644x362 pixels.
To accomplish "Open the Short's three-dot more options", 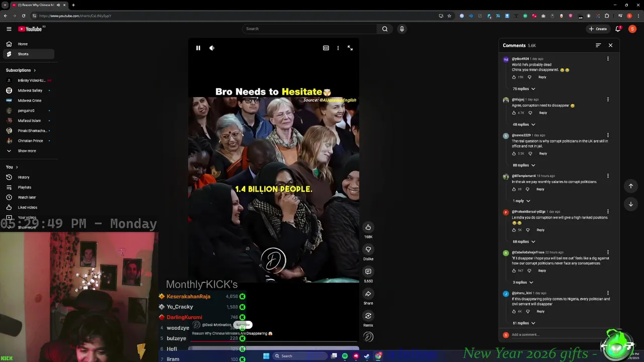I will [338, 48].
